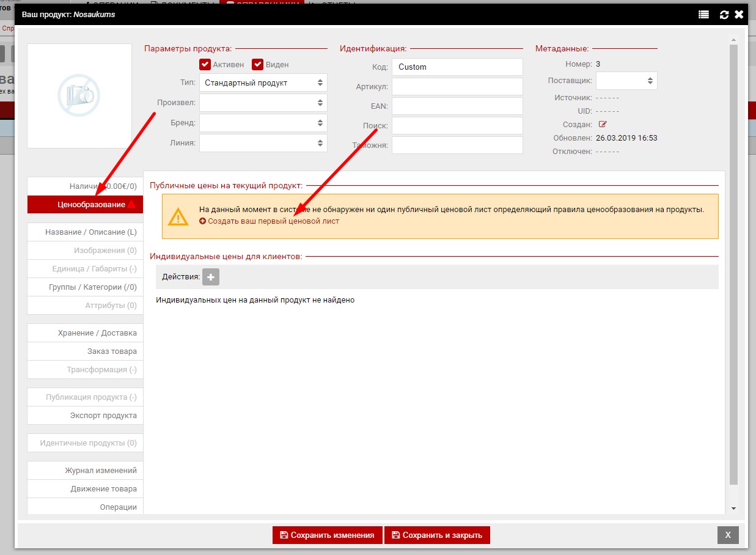Click the product image placeholder

click(79, 95)
